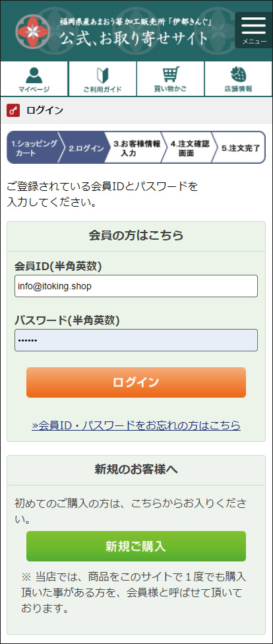Click the 会員の方はこちら section header
The height and width of the screenshot is (644, 273).
(x=136, y=236)
